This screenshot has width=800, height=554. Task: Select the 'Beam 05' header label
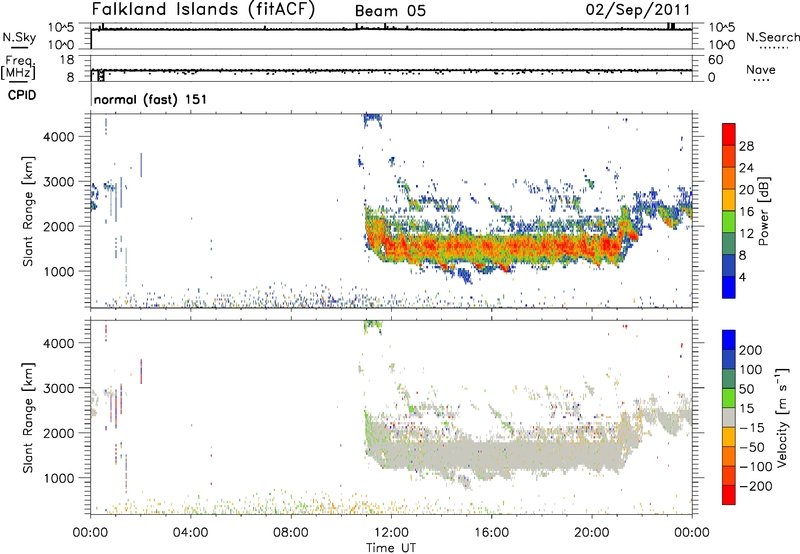click(390, 11)
